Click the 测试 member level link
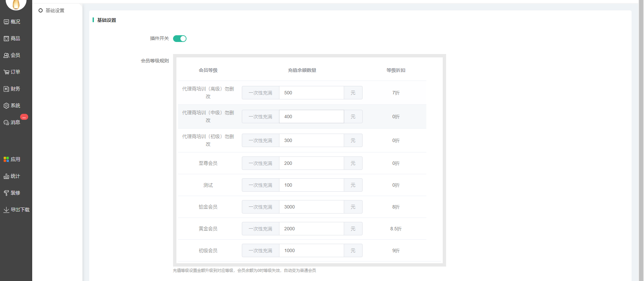Image resolution: width=644 pixels, height=281 pixels. pyautogui.click(x=208, y=185)
